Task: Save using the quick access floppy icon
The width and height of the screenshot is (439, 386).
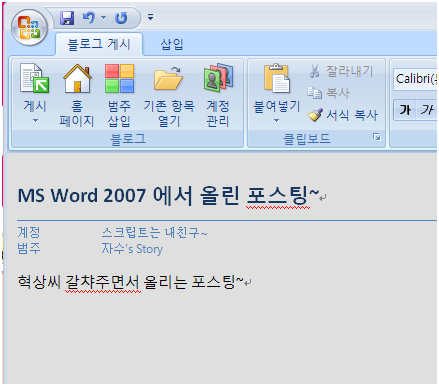Action: (x=67, y=18)
